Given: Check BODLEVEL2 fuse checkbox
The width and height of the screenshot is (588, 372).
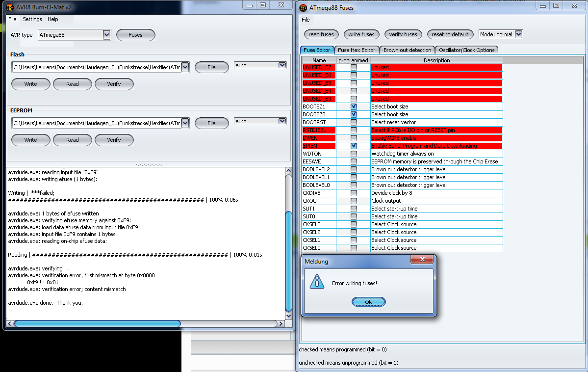Looking at the screenshot, I should (354, 169).
